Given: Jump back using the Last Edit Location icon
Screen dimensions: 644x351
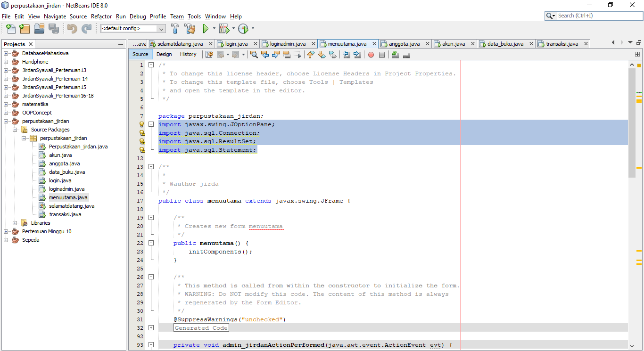Looking at the screenshot, I should click(x=208, y=54).
